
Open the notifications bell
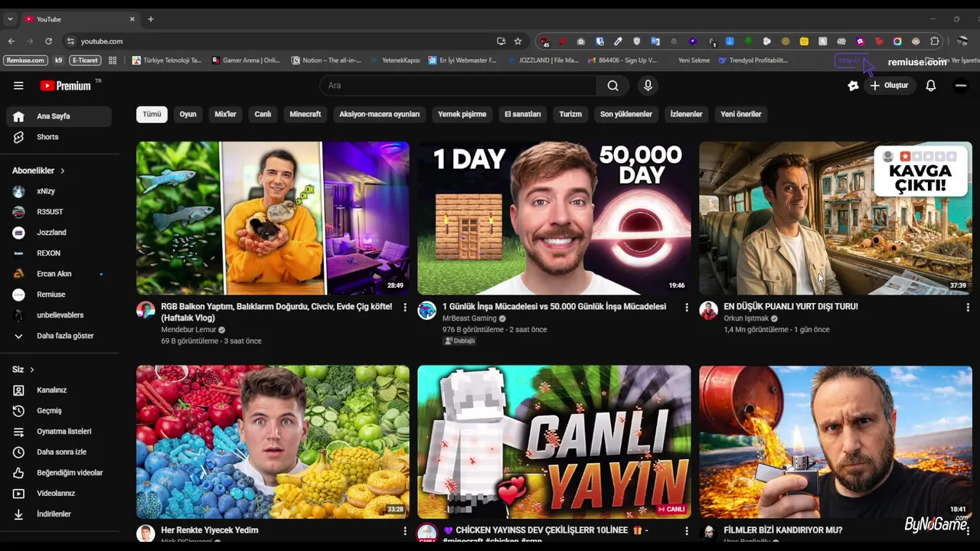pyautogui.click(x=930, y=86)
